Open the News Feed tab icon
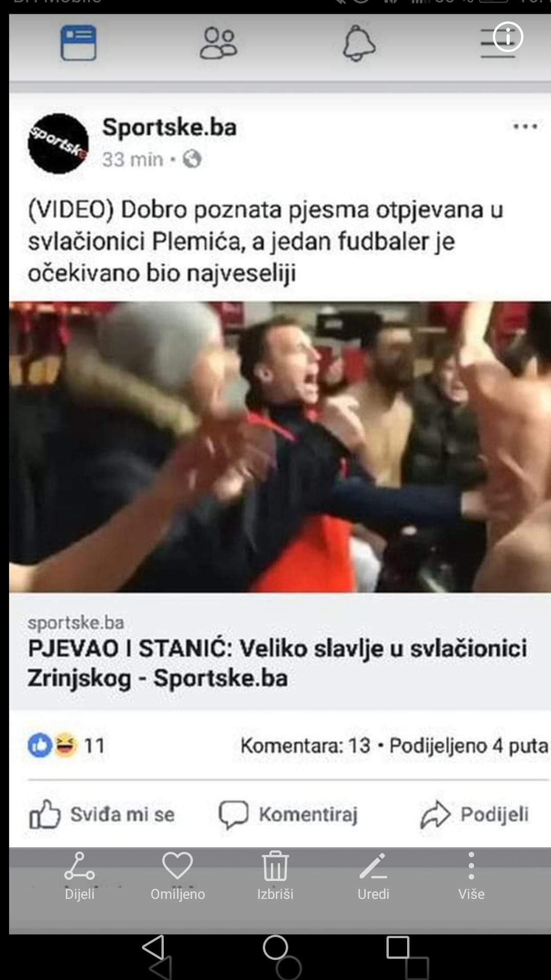The image size is (551, 980). coord(79,43)
